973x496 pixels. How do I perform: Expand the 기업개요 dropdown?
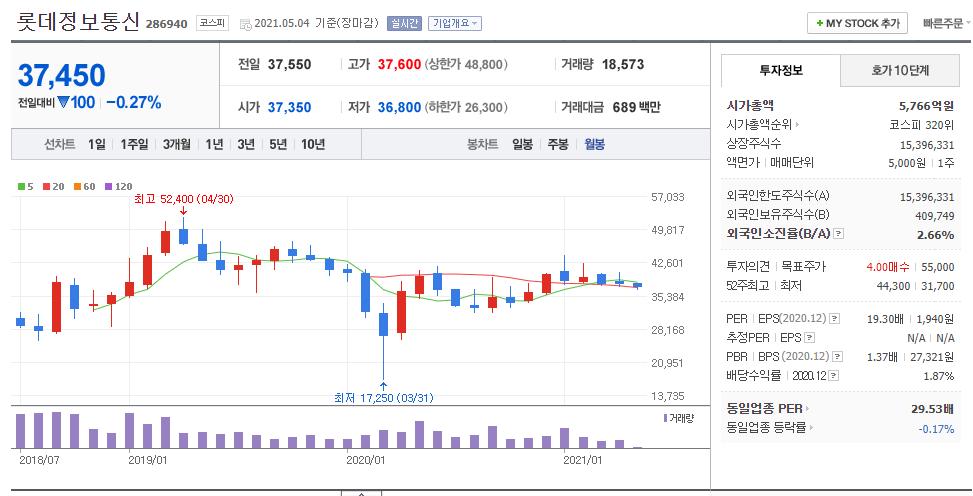point(455,23)
